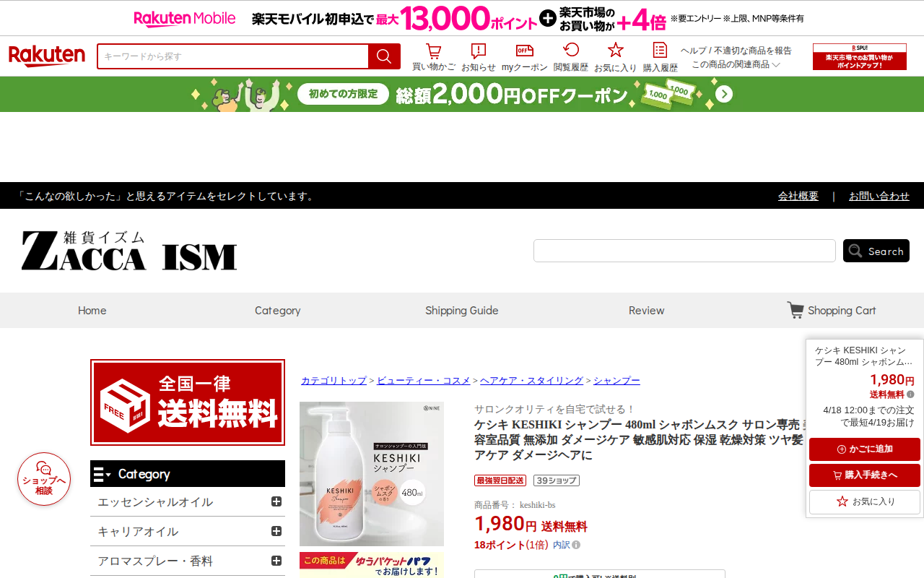Click the 39ショップ badge
Screen dimensions: 924x578
(x=557, y=480)
